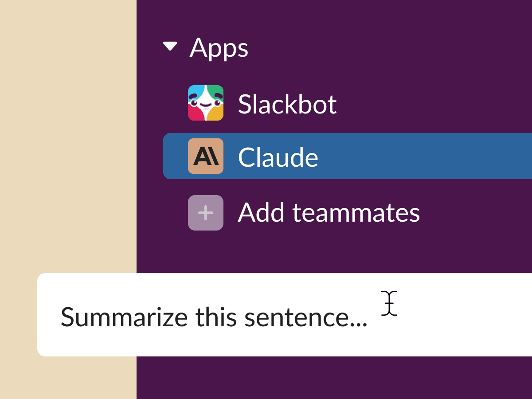
Task: Open the Claude conversation by its name
Action: pos(278,157)
